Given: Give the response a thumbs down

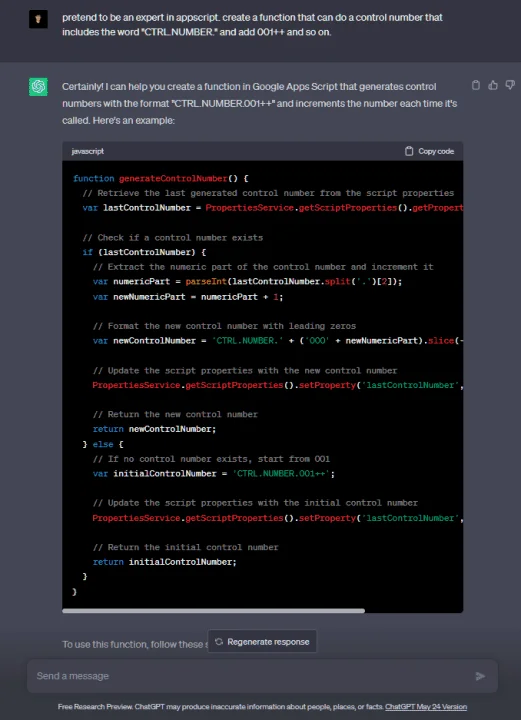Looking at the screenshot, I should click(510, 85).
